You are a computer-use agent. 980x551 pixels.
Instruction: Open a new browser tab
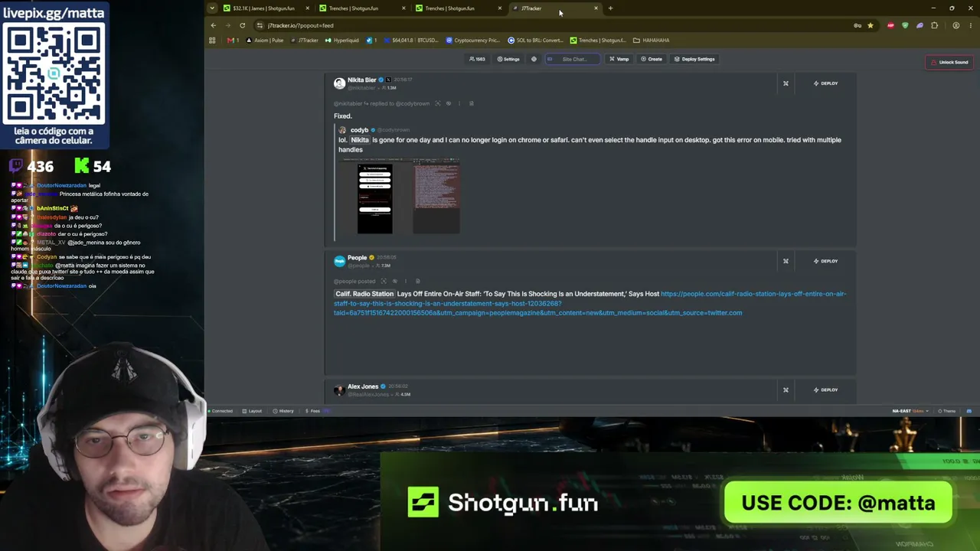point(610,8)
